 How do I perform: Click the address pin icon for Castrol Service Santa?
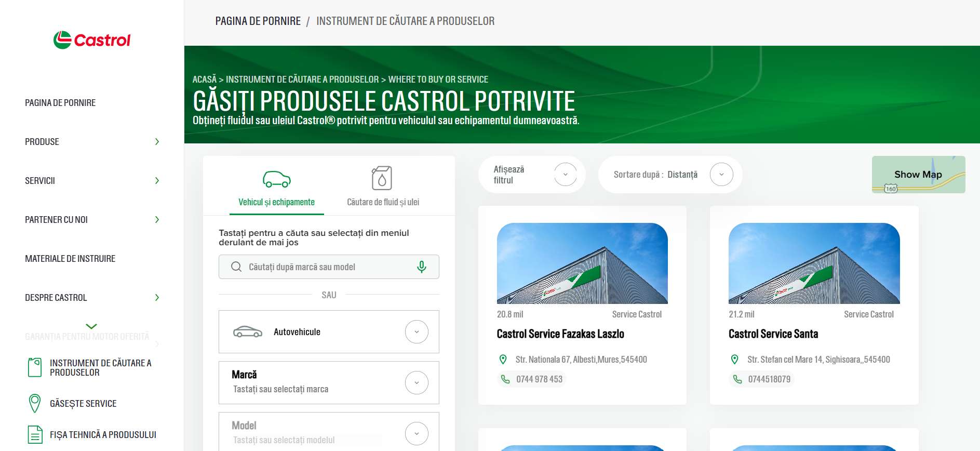[734, 359]
